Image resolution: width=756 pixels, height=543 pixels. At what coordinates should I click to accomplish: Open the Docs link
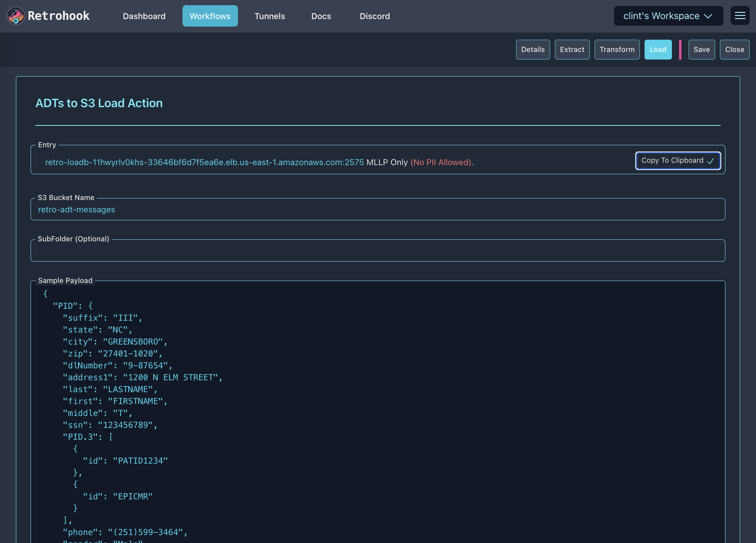321,16
